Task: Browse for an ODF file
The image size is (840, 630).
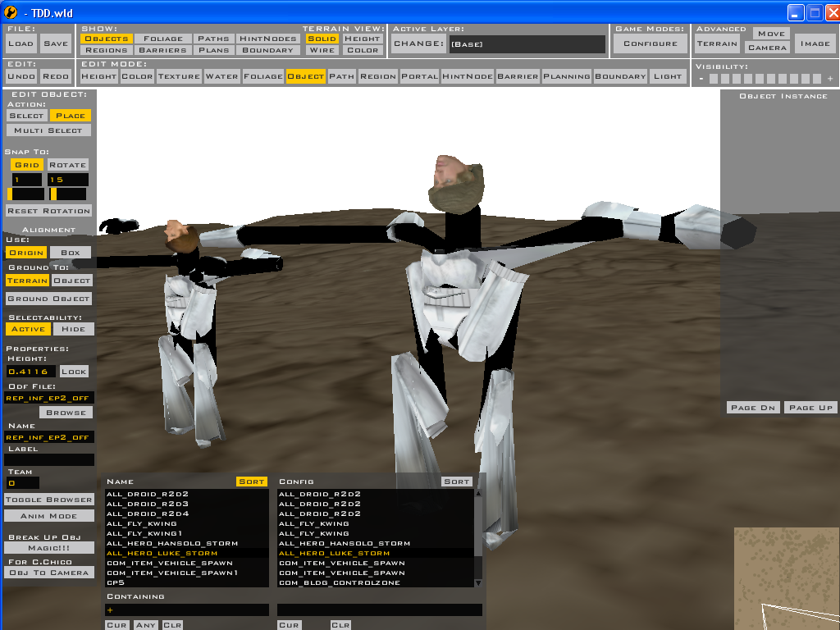Action: point(66,412)
